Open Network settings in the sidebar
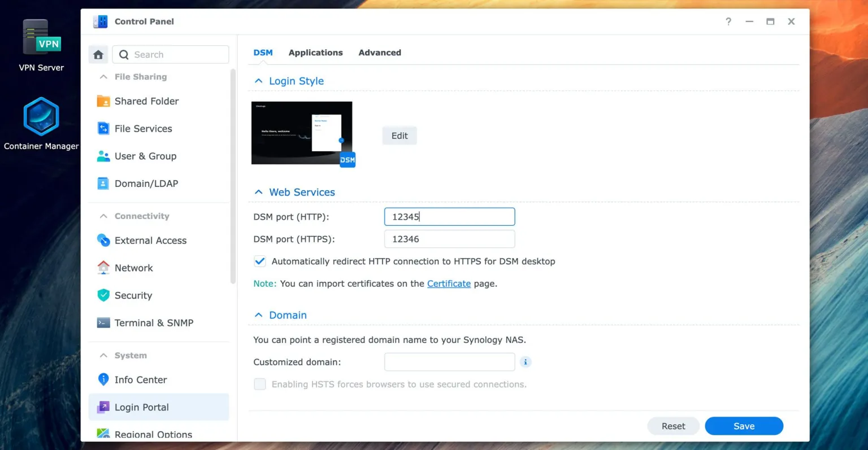868x450 pixels. (133, 268)
